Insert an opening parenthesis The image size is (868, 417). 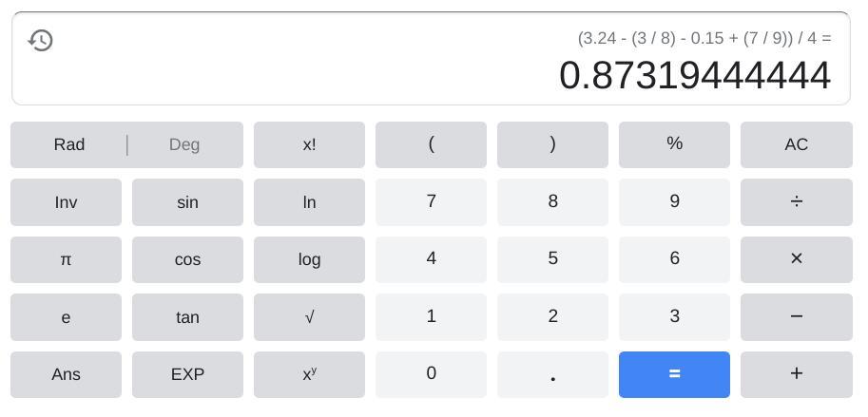431,145
